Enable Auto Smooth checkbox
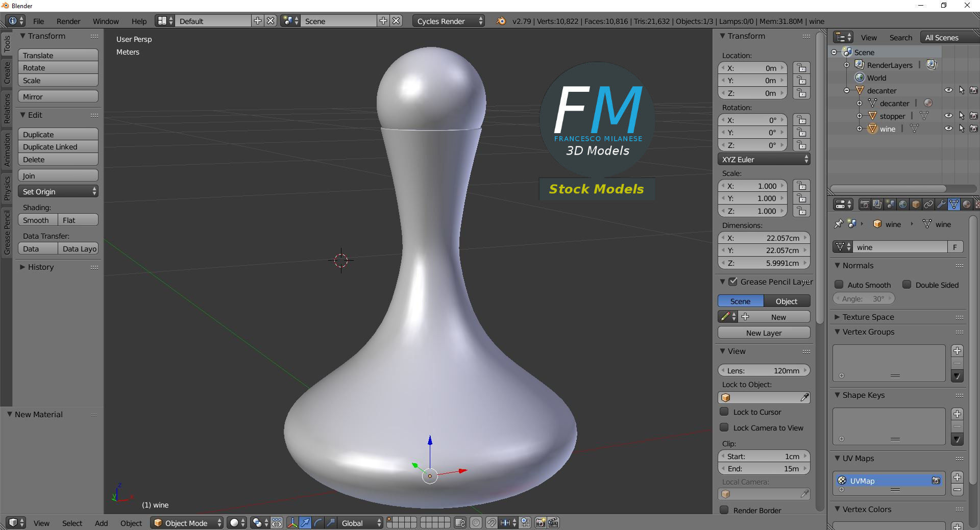The width and height of the screenshot is (980, 530). [x=839, y=285]
